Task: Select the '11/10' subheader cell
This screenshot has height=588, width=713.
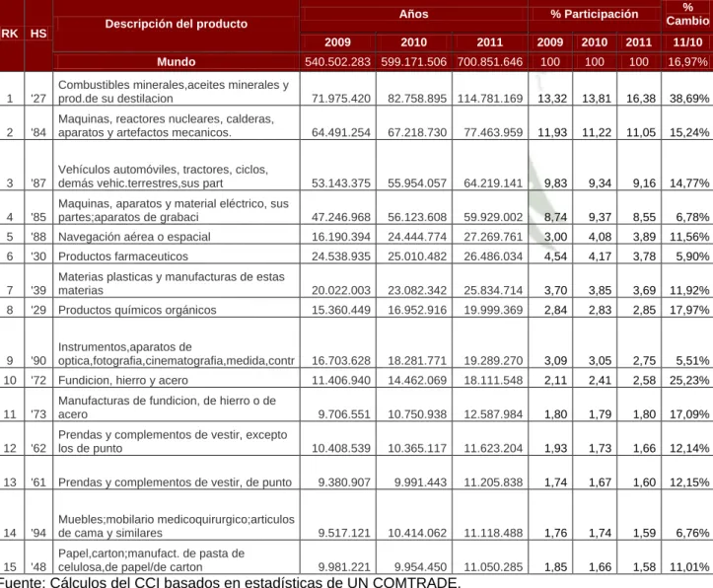Action: click(x=687, y=42)
